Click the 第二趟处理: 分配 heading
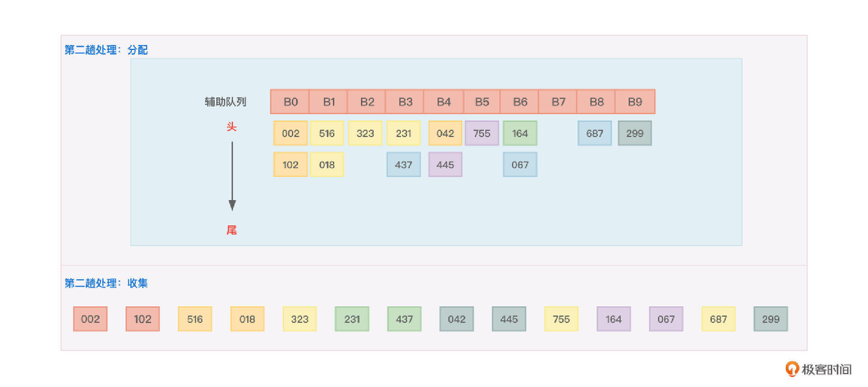The height and width of the screenshot is (387, 868). click(106, 50)
